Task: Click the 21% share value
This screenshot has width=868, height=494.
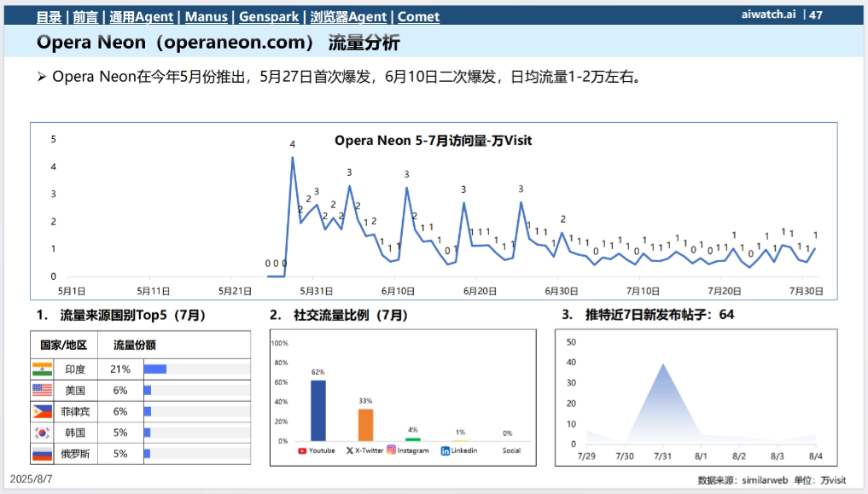Action: (120, 369)
